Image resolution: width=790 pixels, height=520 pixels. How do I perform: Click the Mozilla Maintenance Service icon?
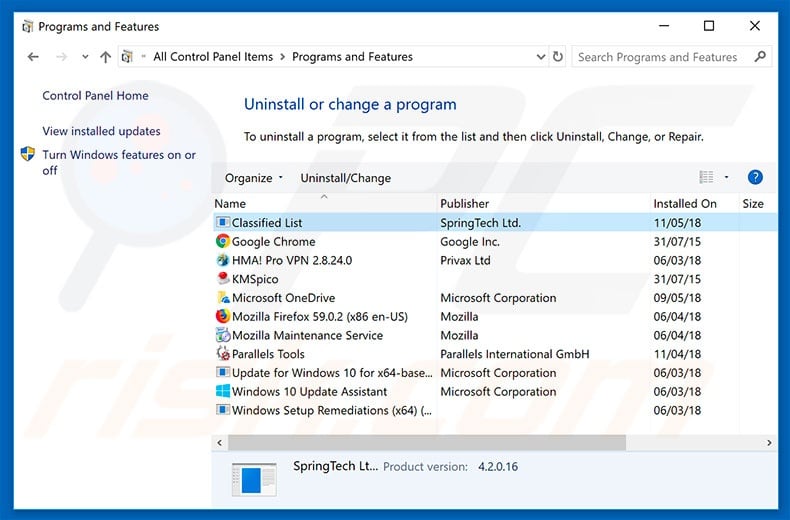pos(223,335)
